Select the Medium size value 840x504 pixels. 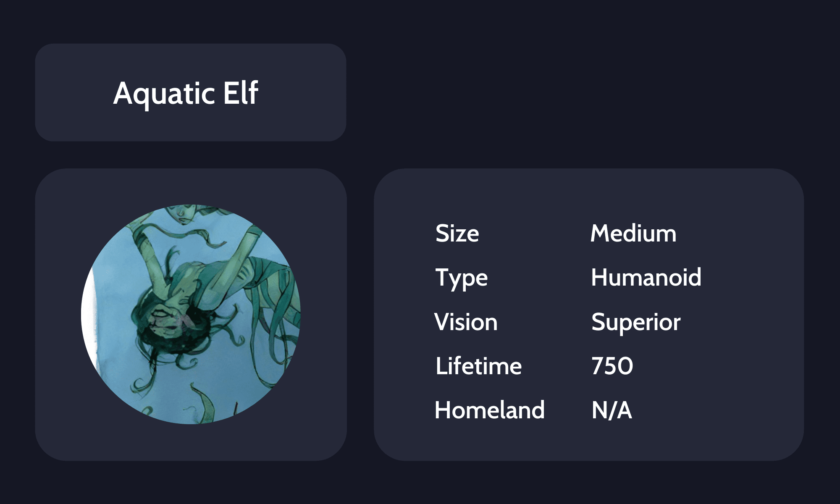click(x=633, y=234)
